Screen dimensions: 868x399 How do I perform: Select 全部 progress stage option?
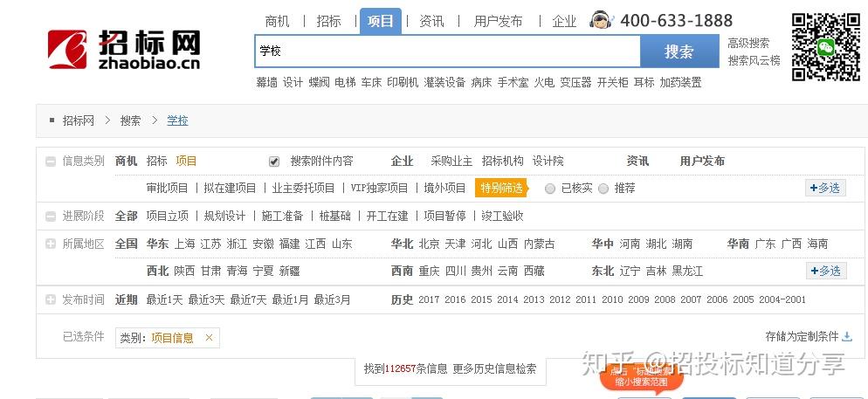point(127,216)
